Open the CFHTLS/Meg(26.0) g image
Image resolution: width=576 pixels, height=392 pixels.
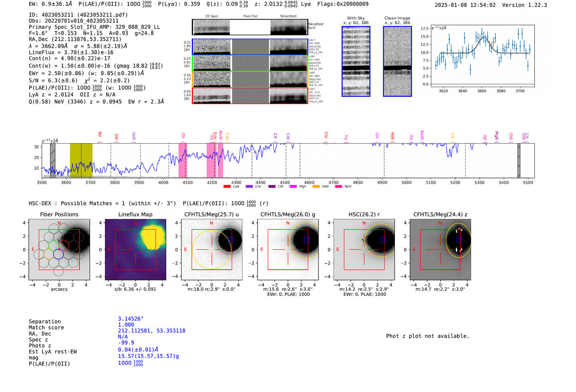click(288, 249)
